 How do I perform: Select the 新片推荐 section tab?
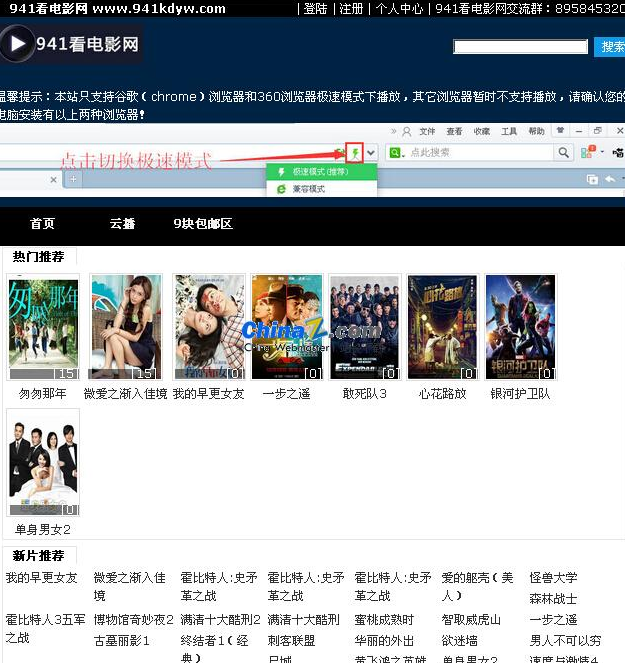click(38, 556)
